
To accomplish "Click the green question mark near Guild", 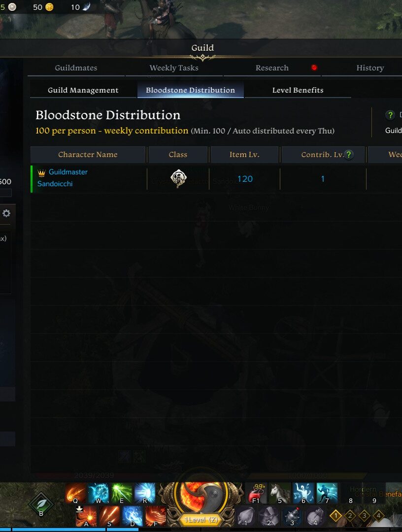I will (x=390, y=115).
